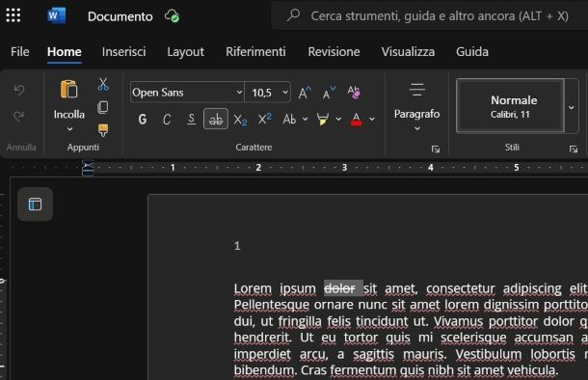
Task: Open the Paragrafo dialog launcher
Action: 436,149
